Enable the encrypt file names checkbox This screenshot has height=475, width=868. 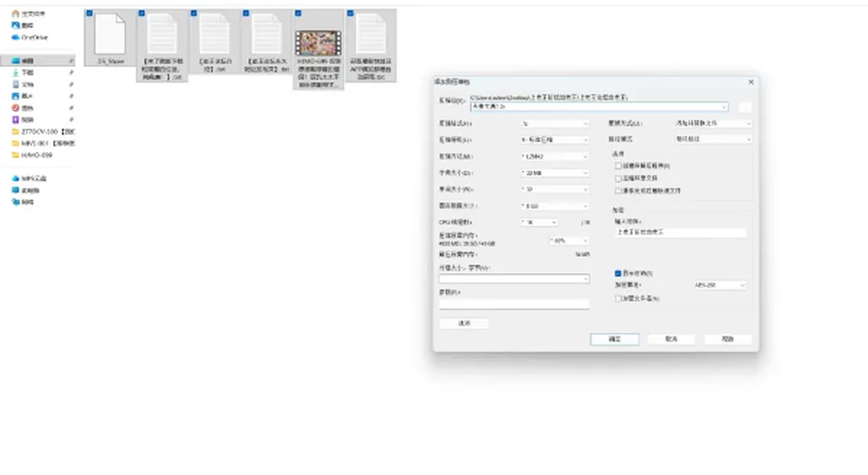click(618, 298)
